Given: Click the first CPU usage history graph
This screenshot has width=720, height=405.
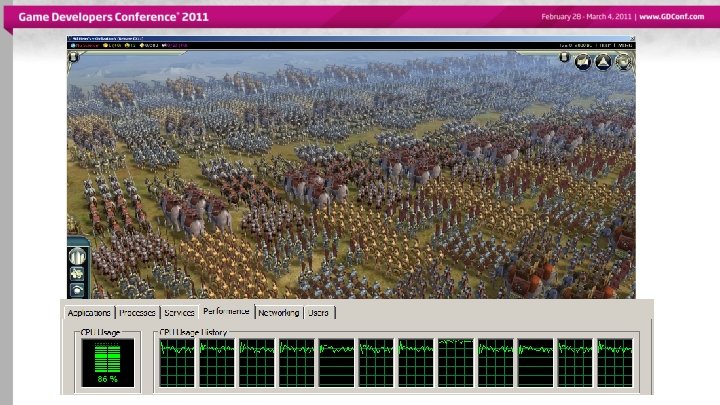Looking at the screenshot, I should (177, 363).
